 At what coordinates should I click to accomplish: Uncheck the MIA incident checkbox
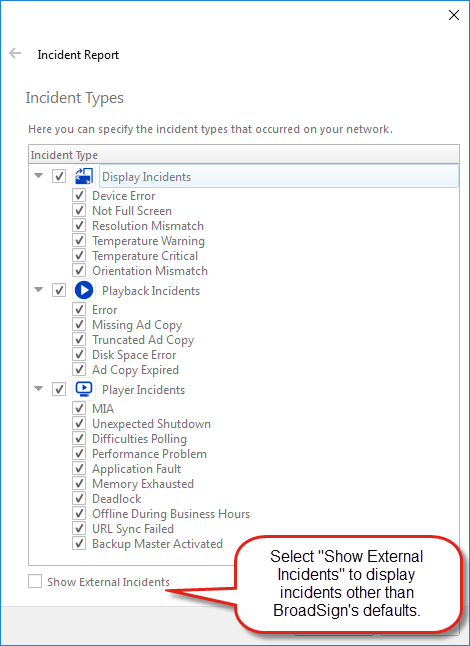[x=79, y=408]
